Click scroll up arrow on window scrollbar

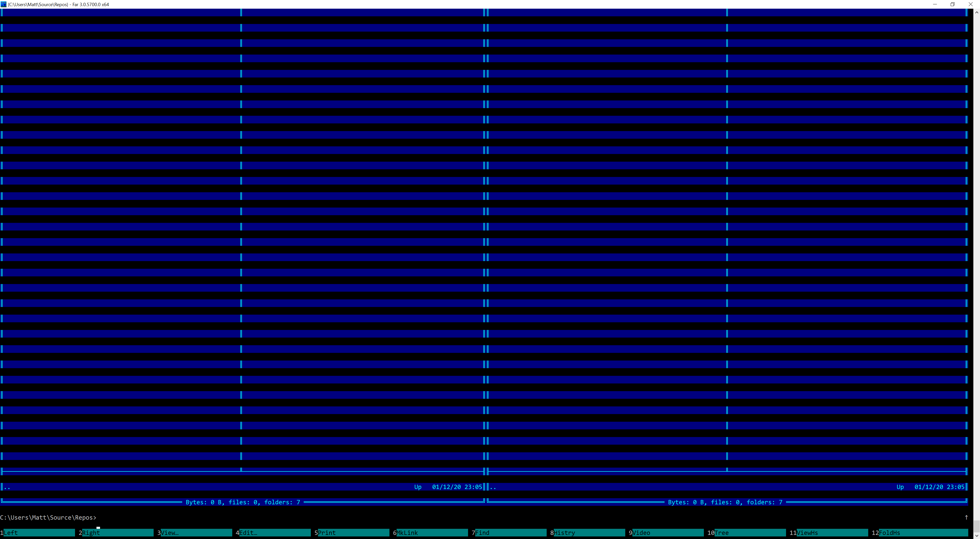click(976, 12)
